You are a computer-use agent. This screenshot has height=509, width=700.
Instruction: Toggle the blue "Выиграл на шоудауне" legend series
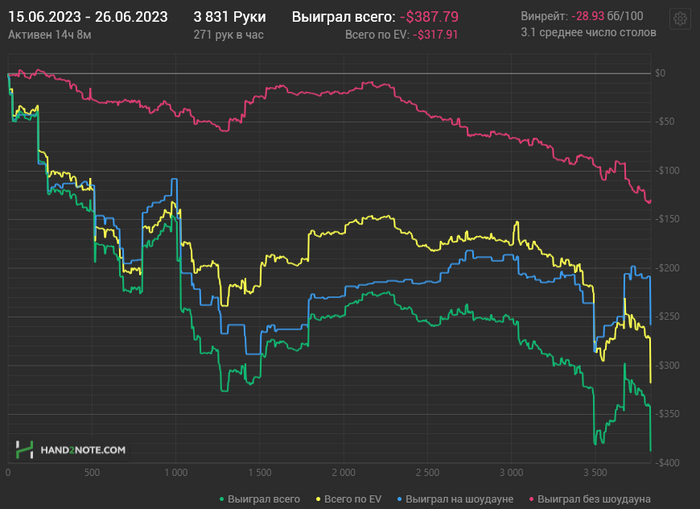click(455, 499)
